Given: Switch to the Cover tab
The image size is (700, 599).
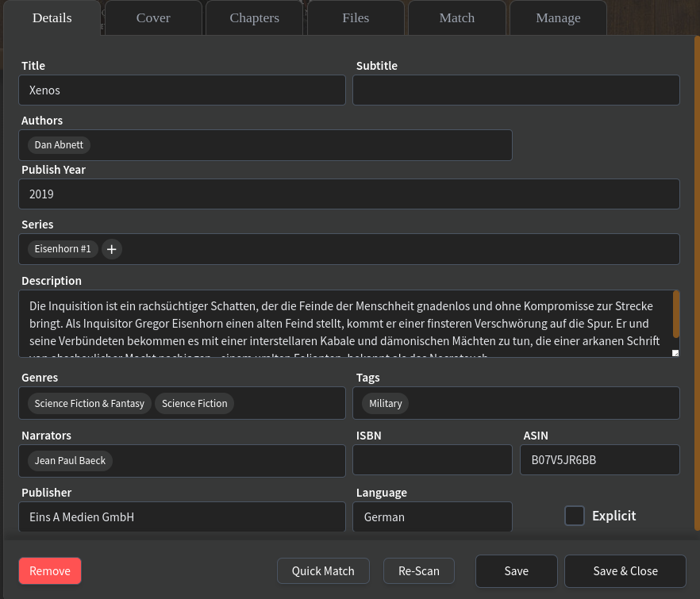Looking at the screenshot, I should click(152, 17).
